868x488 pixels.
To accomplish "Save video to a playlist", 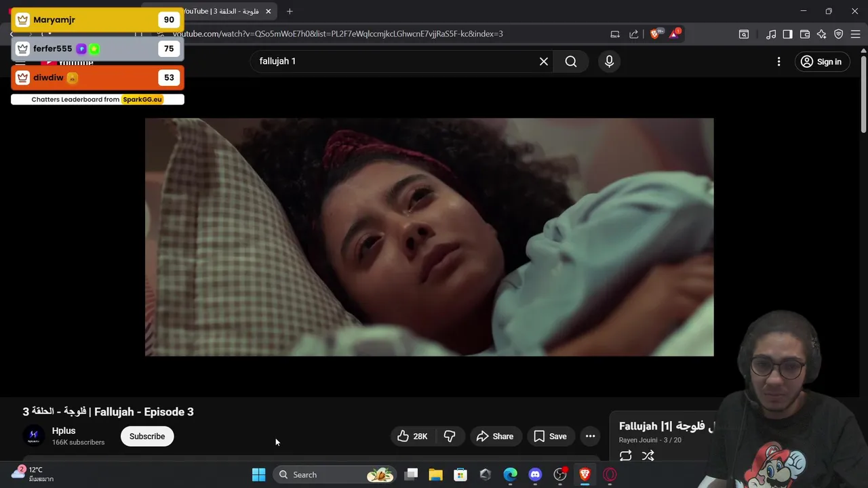I will coord(550,436).
